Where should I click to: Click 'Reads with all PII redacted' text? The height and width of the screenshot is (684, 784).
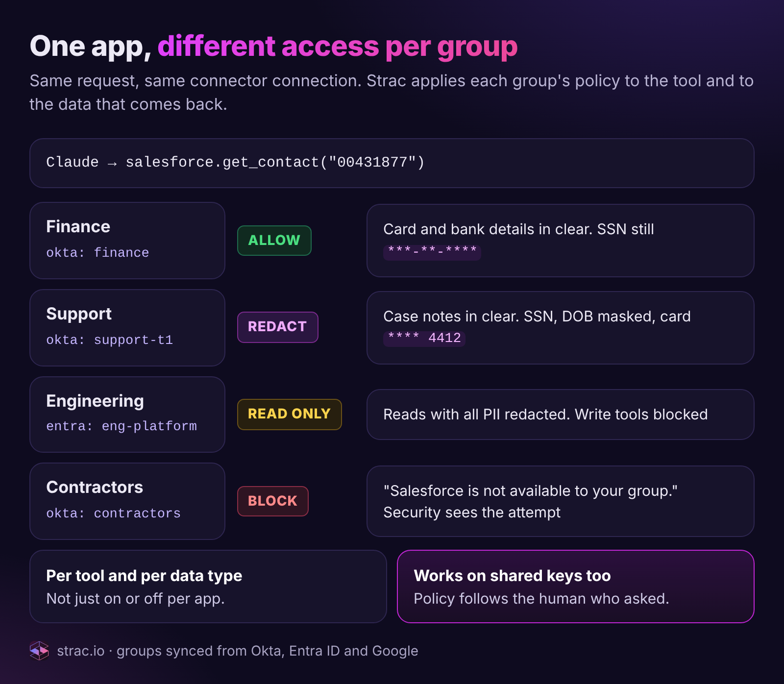coord(476,415)
